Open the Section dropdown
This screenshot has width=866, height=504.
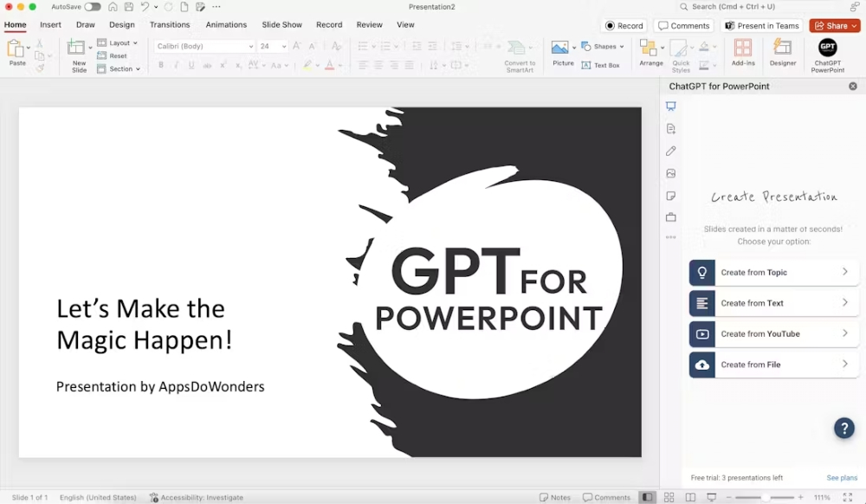tap(119, 69)
